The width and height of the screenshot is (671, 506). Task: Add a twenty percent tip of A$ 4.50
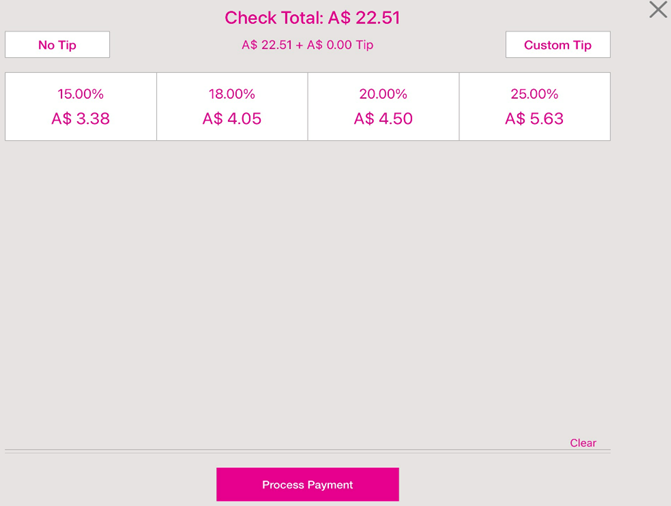383,106
